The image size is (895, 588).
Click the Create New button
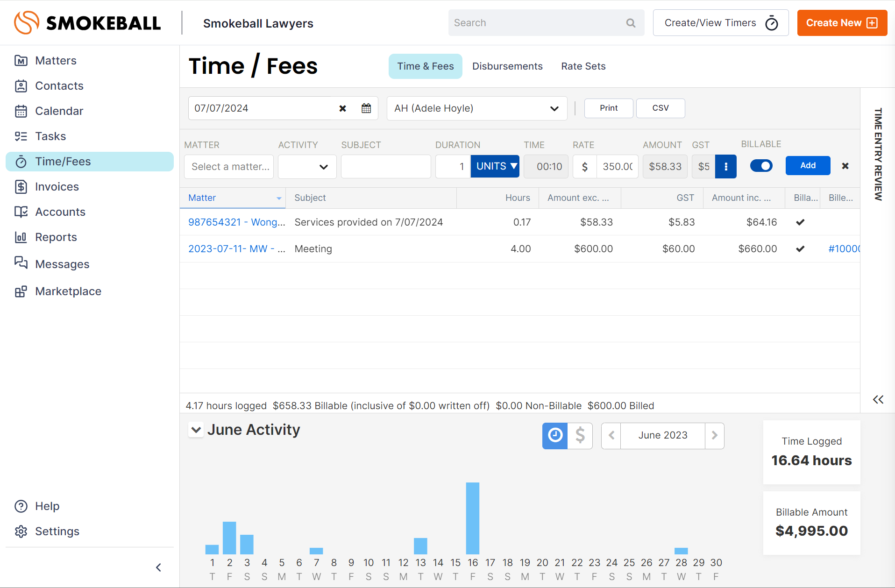click(x=842, y=23)
